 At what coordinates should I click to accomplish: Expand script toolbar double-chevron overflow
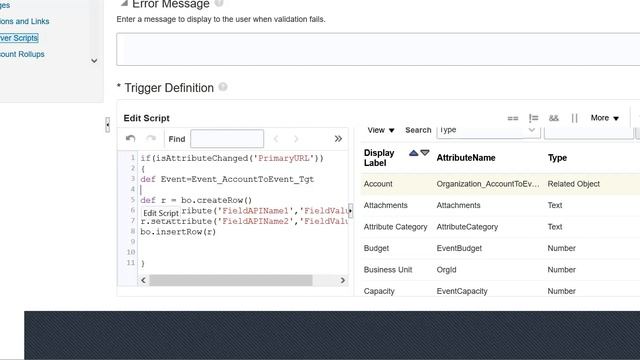tap(338, 139)
